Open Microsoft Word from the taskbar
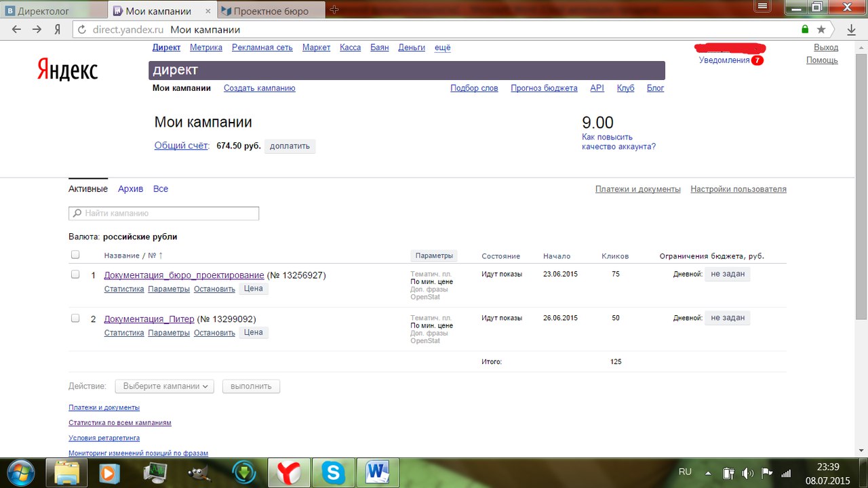The image size is (868, 488). [376, 472]
